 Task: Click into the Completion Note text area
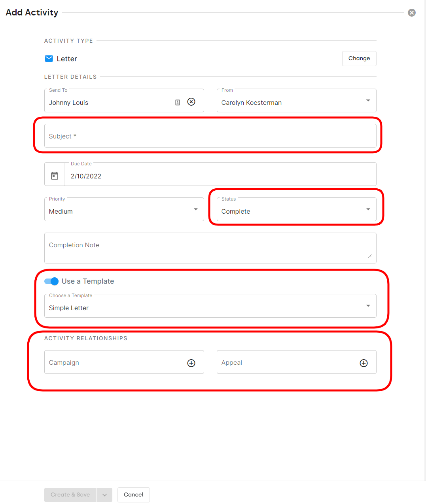click(x=210, y=248)
